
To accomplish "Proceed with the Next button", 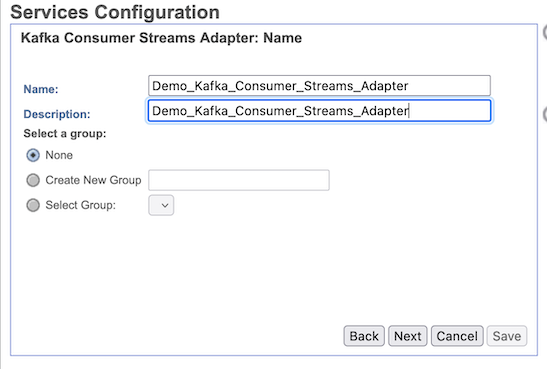I will (x=407, y=336).
